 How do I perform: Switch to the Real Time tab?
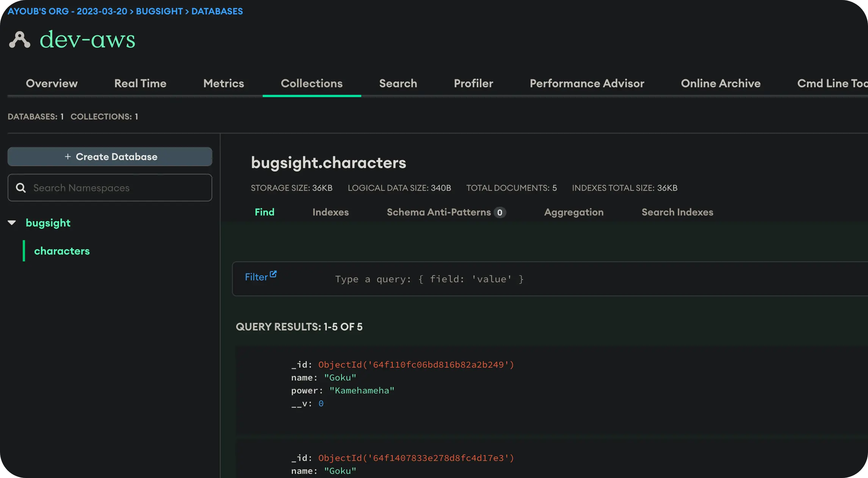click(x=140, y=83)
